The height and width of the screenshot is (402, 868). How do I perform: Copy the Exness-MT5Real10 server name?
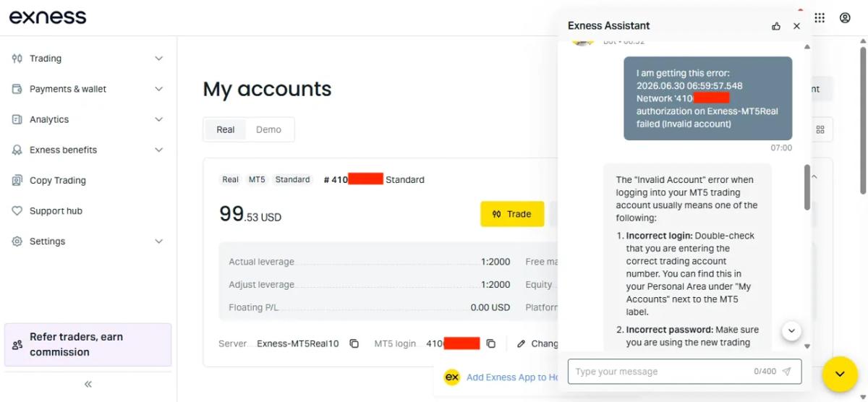354,343
